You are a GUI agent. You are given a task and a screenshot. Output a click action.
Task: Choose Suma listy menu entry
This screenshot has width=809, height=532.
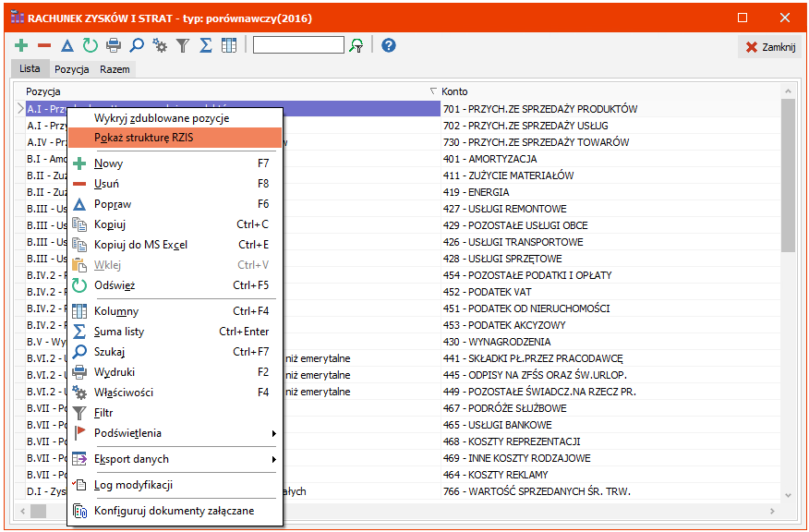point(175,332)
